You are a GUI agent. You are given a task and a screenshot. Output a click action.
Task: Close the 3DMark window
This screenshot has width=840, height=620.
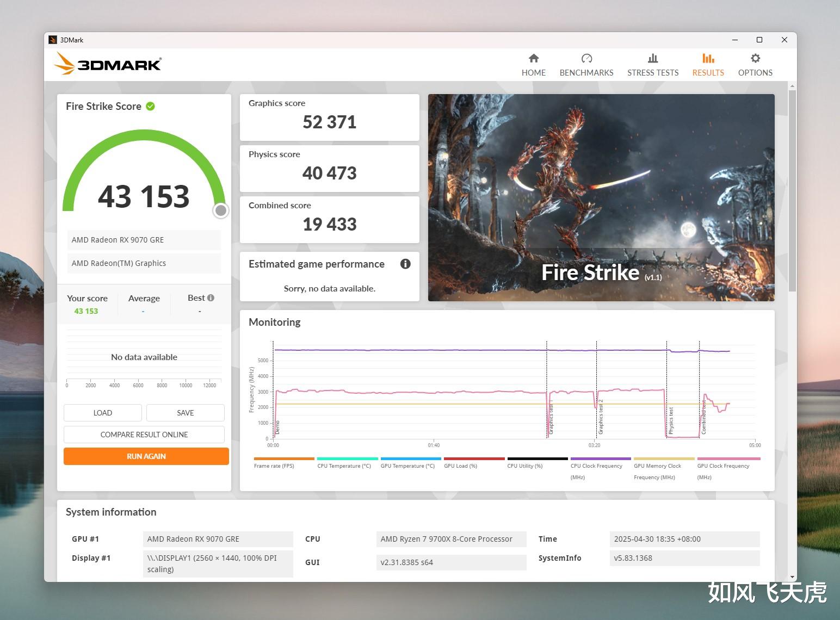[x=785, y=40]
